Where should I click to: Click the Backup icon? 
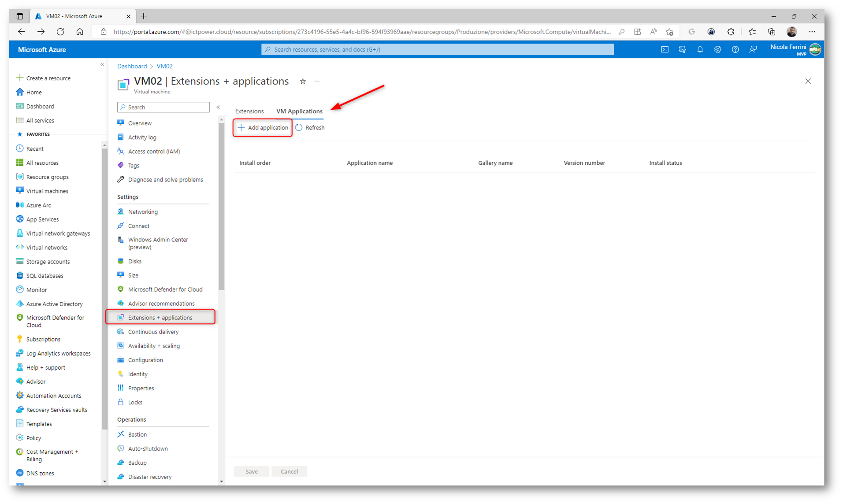[121, 462]
